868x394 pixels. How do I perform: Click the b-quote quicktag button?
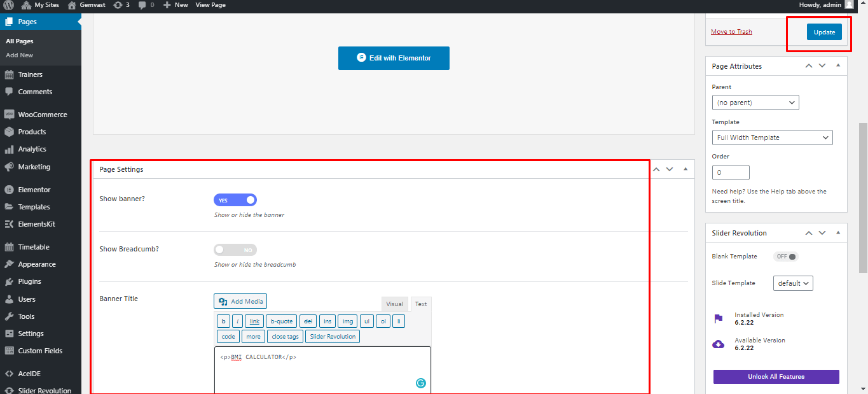point(281,321)
